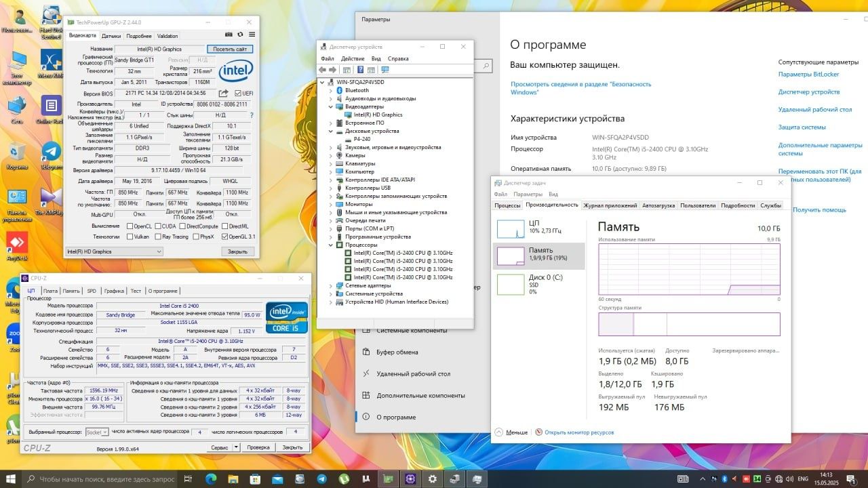Click the blue help icon in Device Manager toolbar
868x488 pixels.
(x=361, y=70)
